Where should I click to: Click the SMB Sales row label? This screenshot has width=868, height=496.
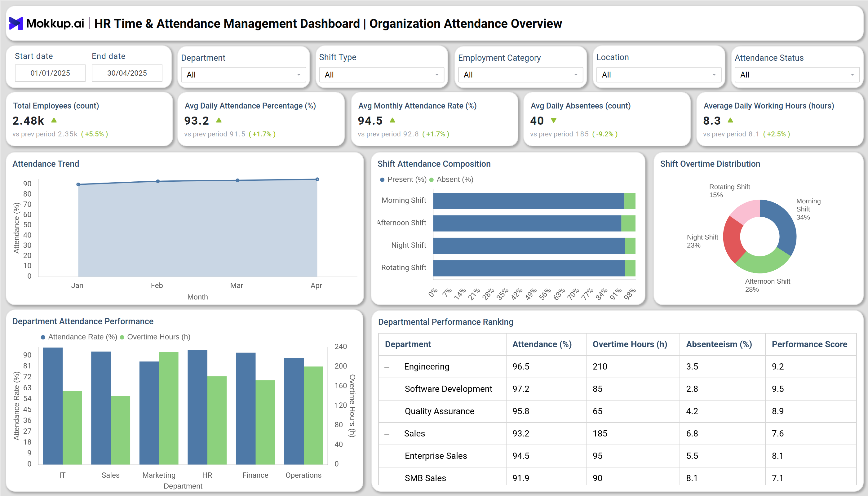(x=425, y=478)
